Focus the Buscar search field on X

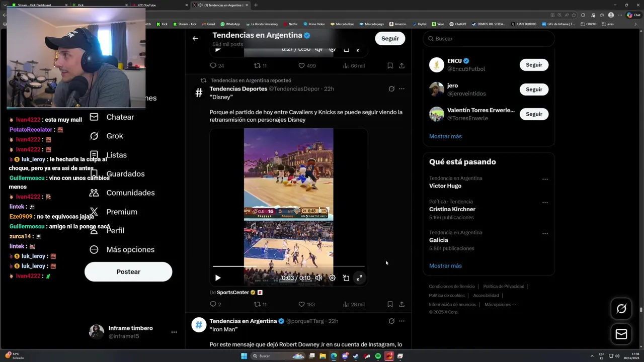489,39
